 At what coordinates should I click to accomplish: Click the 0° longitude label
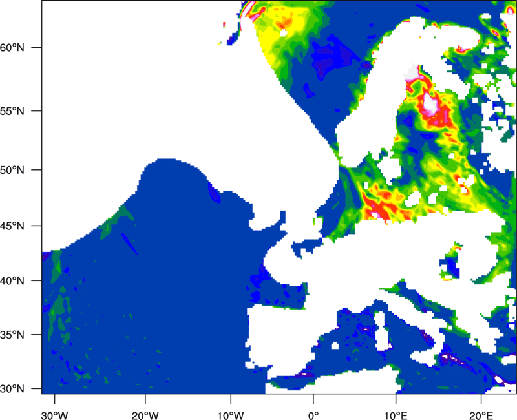[313, 415]
